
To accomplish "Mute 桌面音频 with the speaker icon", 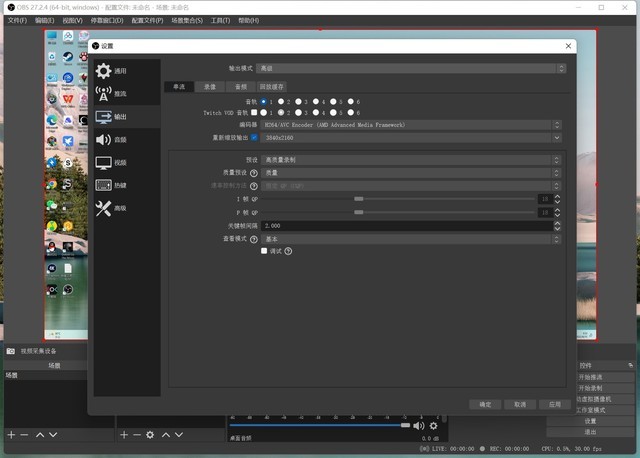I will pos(418,426).
